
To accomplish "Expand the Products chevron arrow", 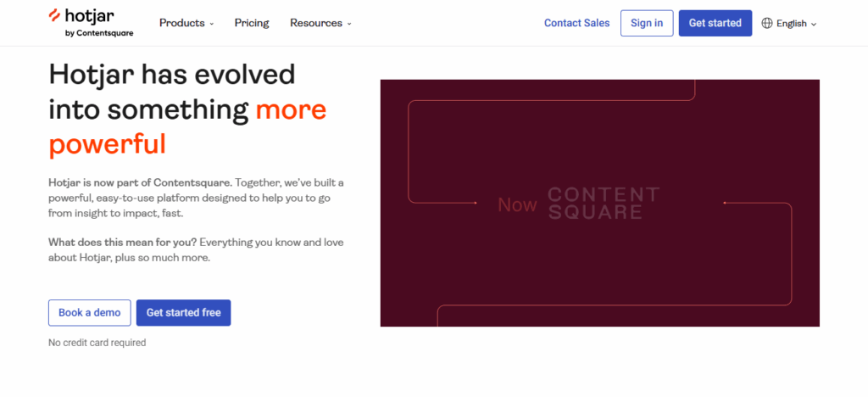I will (212, 24).
